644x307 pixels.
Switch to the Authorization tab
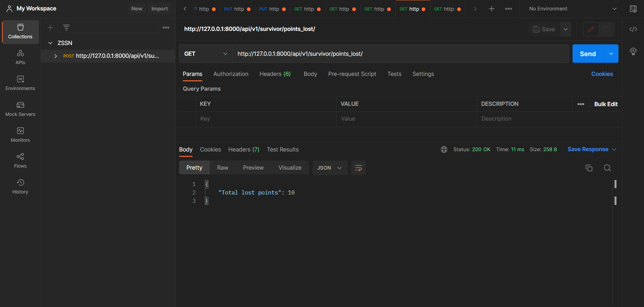pyautogui.click(x=231, y=74)
